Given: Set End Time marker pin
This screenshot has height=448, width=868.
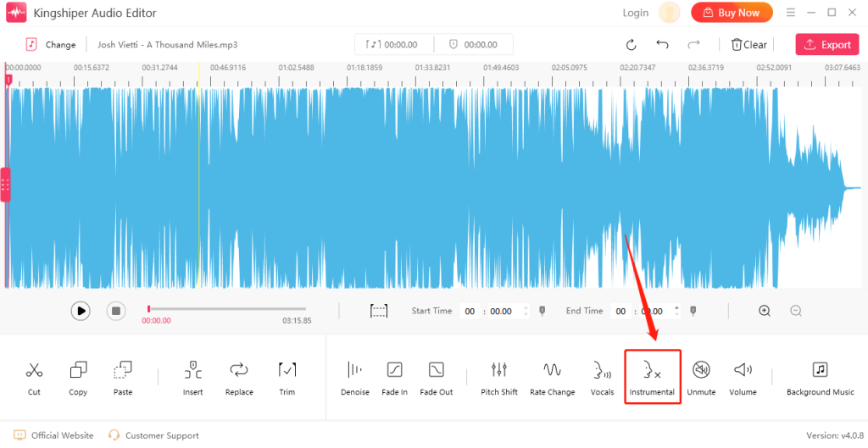Looking at the screenshot, I should [x=693, y=311].
